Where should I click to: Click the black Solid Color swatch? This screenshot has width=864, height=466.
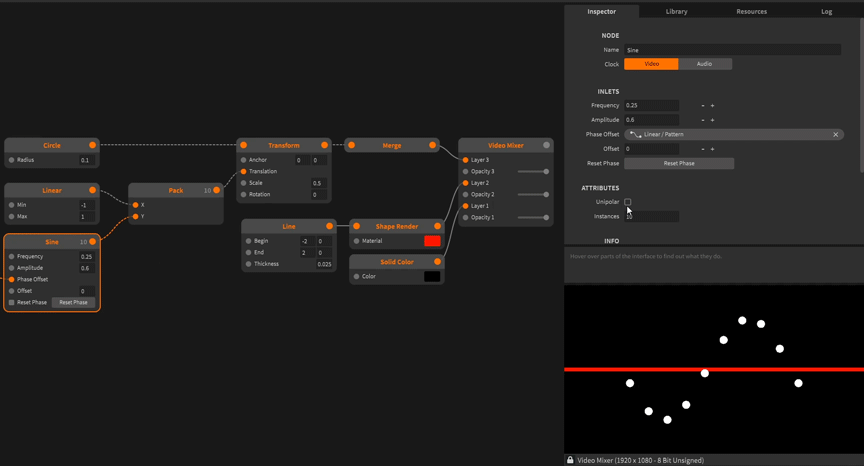pos(433,277)
